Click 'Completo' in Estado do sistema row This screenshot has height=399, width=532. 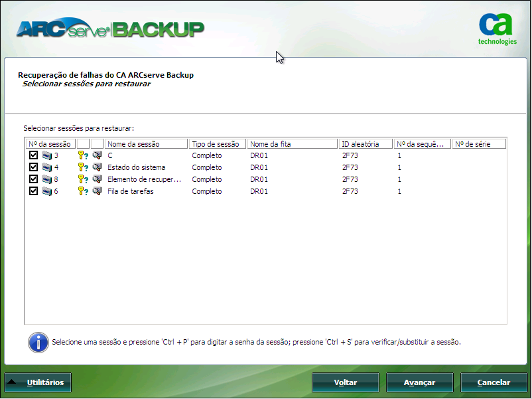206,167
